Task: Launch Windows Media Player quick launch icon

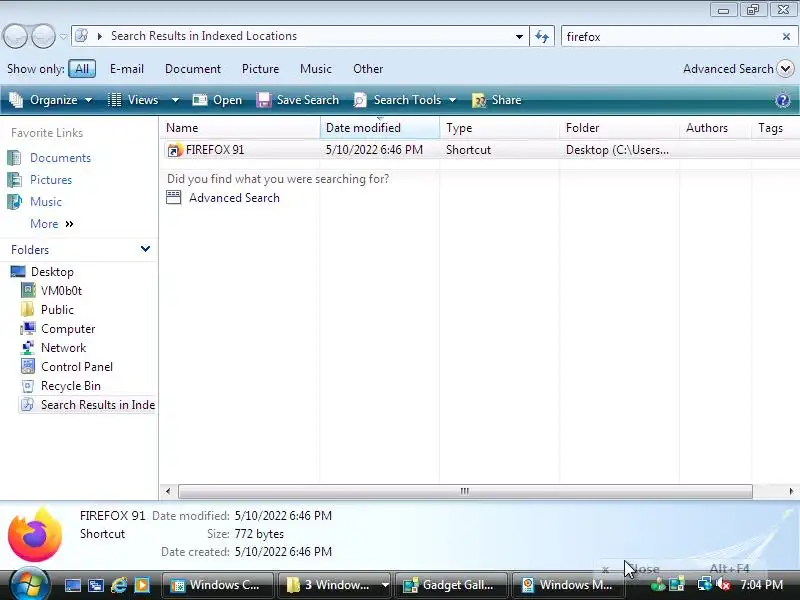Action: (142, 585)
